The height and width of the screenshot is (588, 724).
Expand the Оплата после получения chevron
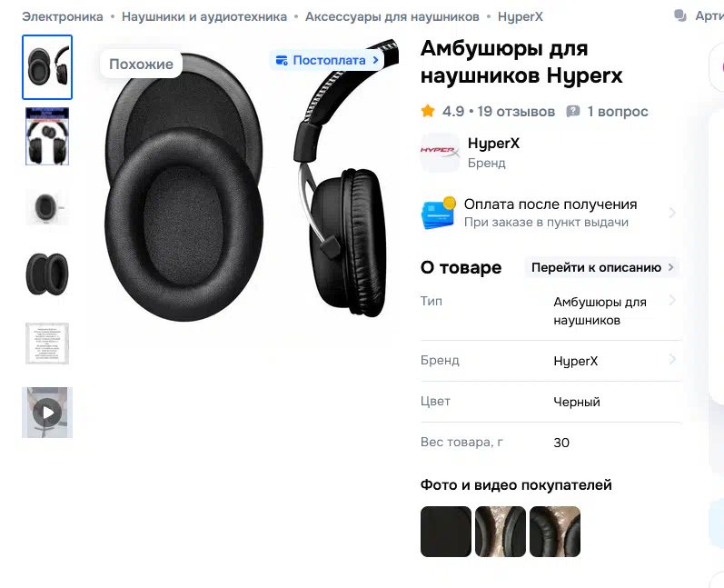pyautogui.click(x=672, y=213)
